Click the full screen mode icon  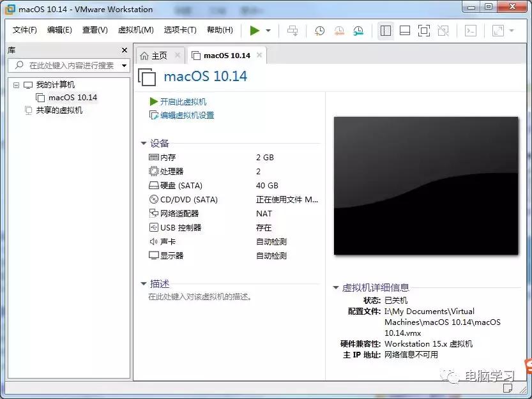(424, 31)
